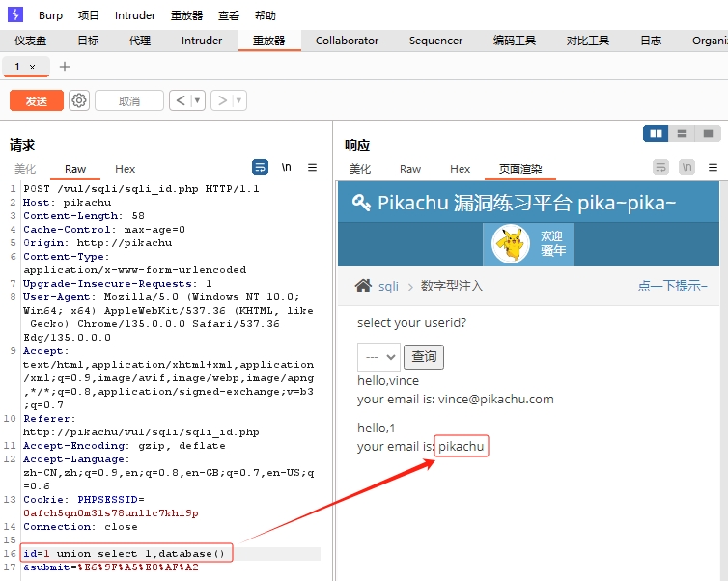Switch to the 对比工具 comparer tab
The height and width of the screenshot is (581, 728).
click(x=588, y=41)
